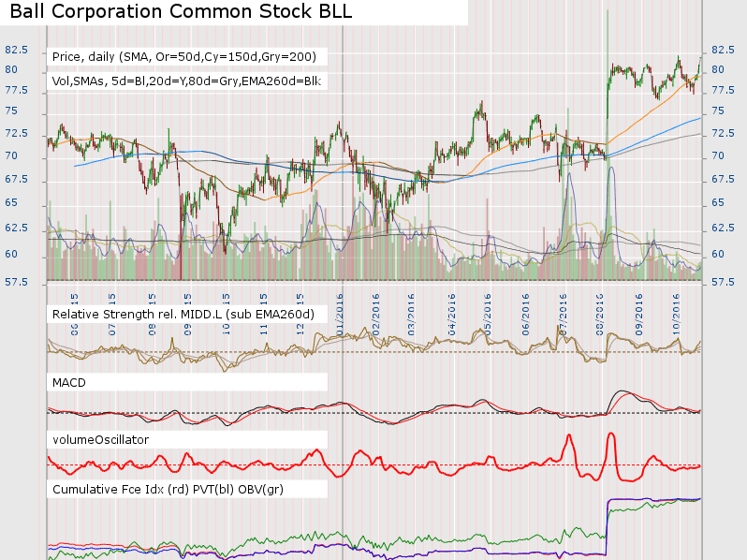Viewport: 747px width, 560px height.
Task: Click right axis price value 70
Action: [718, 155]
